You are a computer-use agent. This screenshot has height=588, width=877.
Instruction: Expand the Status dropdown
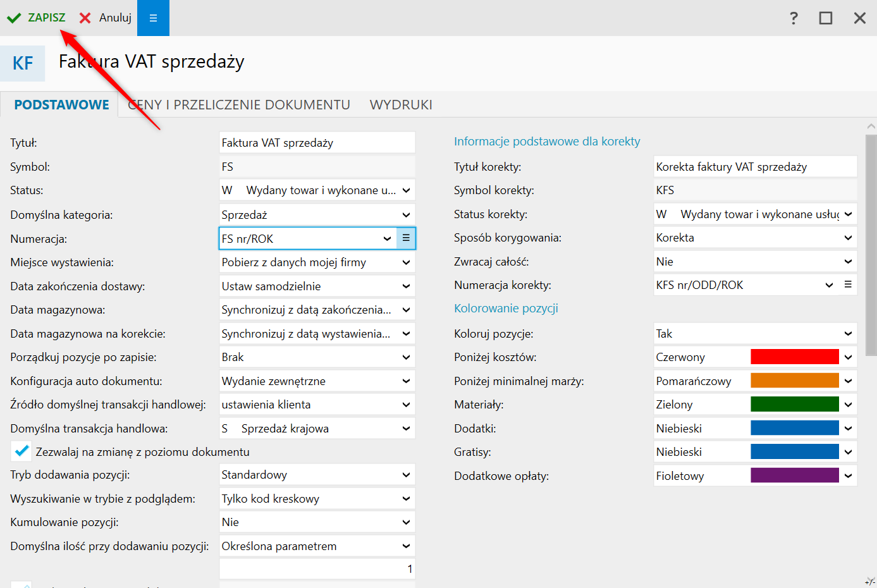406,190
